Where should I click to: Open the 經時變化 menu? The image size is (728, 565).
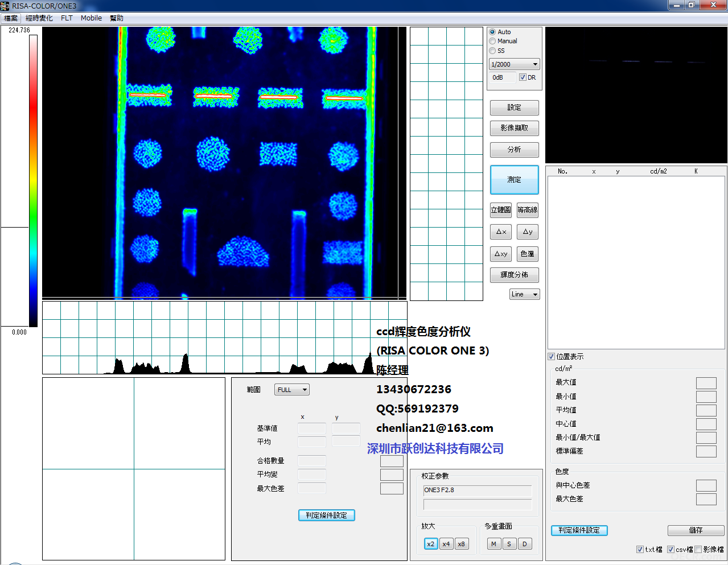pos(39,18)
